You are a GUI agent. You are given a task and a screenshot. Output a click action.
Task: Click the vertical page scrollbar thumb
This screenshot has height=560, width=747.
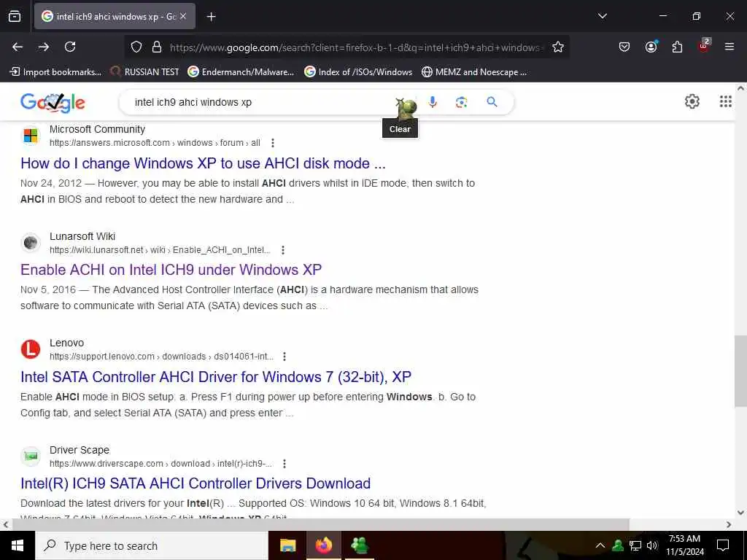tap(740, 371)
